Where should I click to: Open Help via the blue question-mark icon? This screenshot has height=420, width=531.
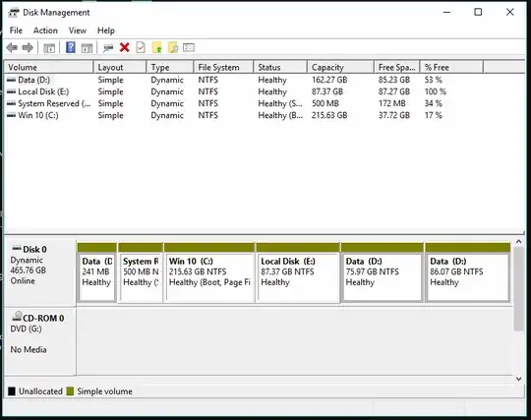[71, 47]
